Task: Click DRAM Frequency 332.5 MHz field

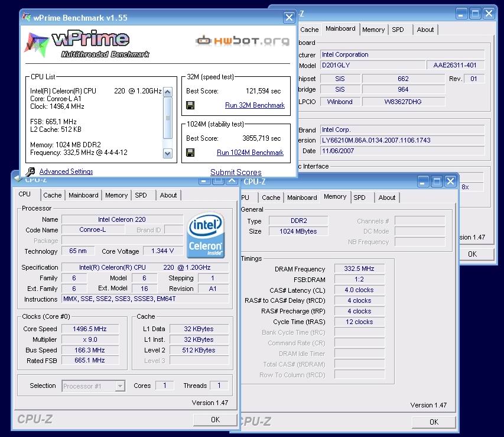Action: (359, 268)
